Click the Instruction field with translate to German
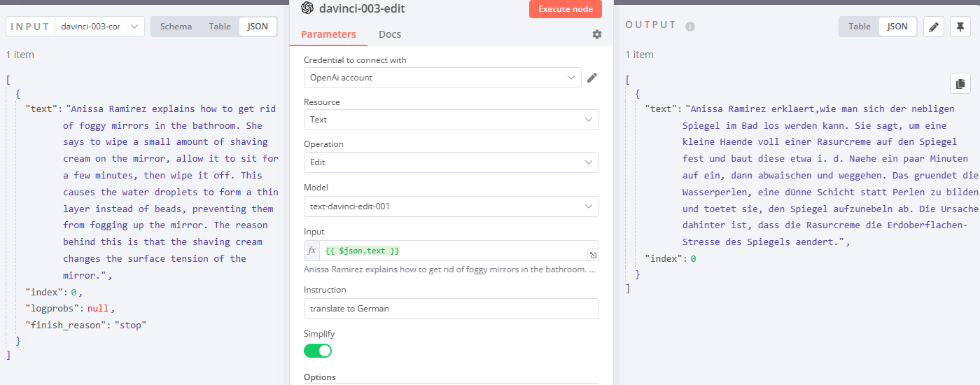This screenshot has height=385, width=980. [451, 309]
